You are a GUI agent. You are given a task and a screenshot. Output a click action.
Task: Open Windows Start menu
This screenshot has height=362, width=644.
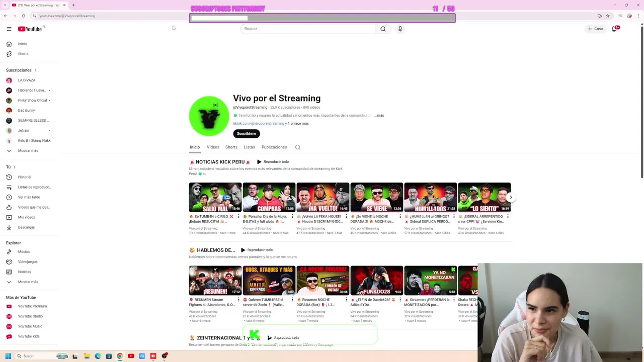click(x=8, y=356)
